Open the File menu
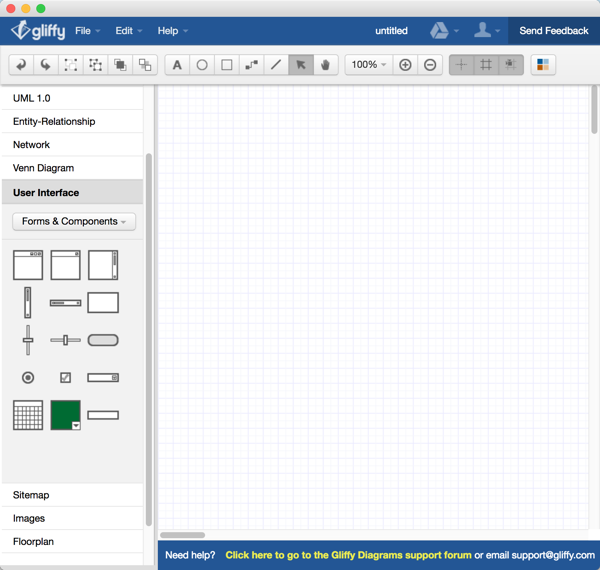 click(x=88, y=31)
